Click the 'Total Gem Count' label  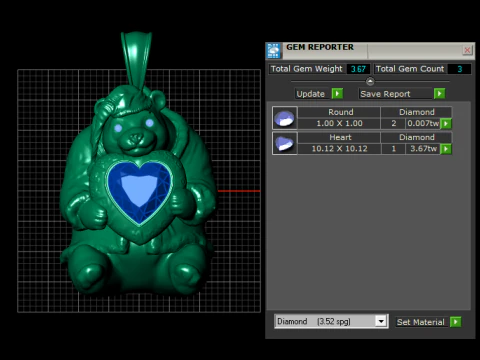tap(410, 69)
